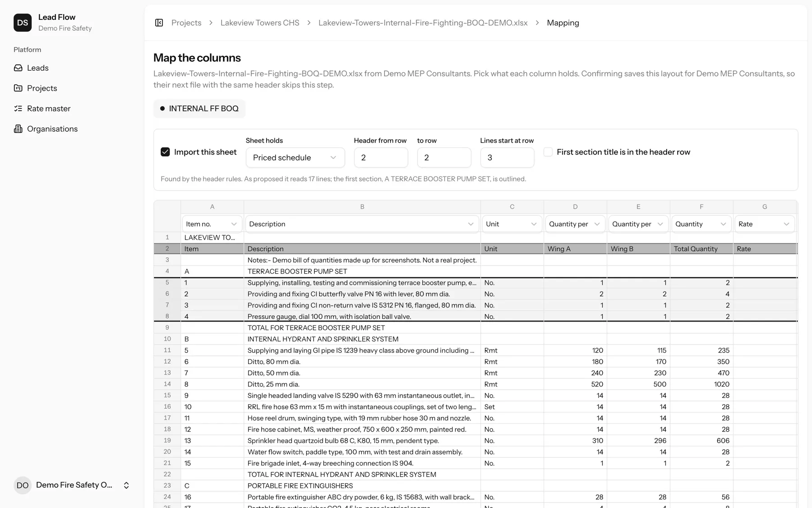
Task: Click the Wing B header cell
Action: [638, 249]
